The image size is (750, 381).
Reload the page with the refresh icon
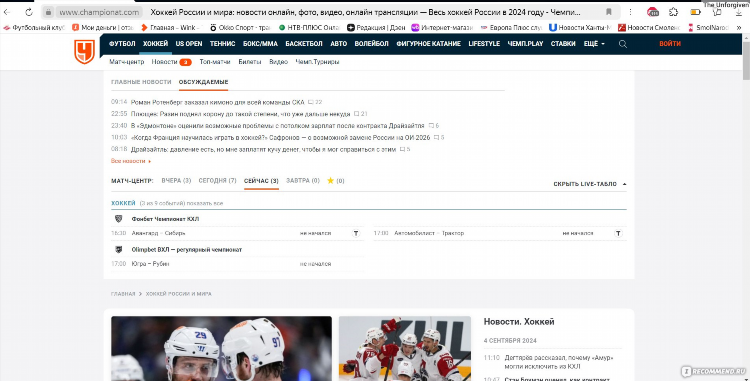[x=29, y=12]
